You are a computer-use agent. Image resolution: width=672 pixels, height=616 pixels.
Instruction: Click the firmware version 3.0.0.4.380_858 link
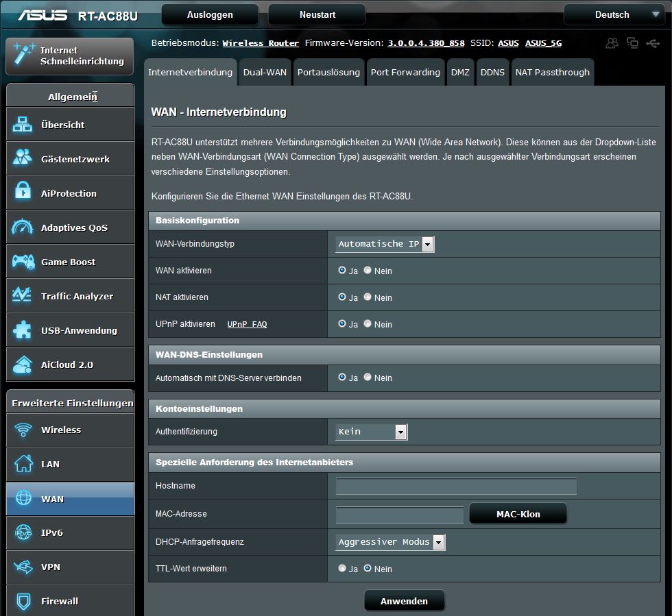tap(426, 43)
